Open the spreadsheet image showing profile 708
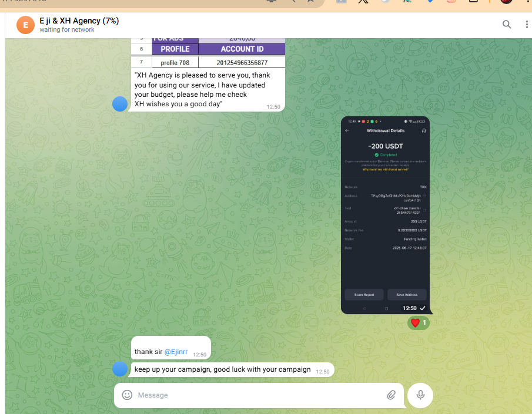532x414 pixels. coord(208,53)
